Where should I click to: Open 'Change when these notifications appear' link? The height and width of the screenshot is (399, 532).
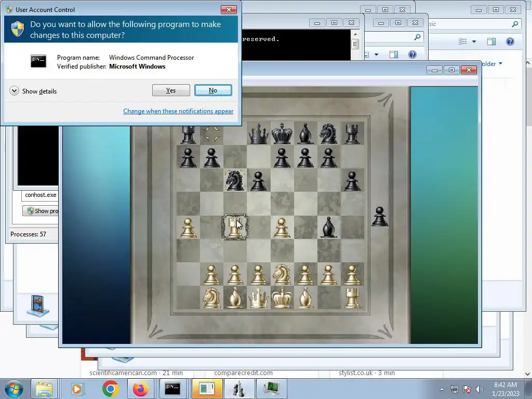[x=178, y=111]
